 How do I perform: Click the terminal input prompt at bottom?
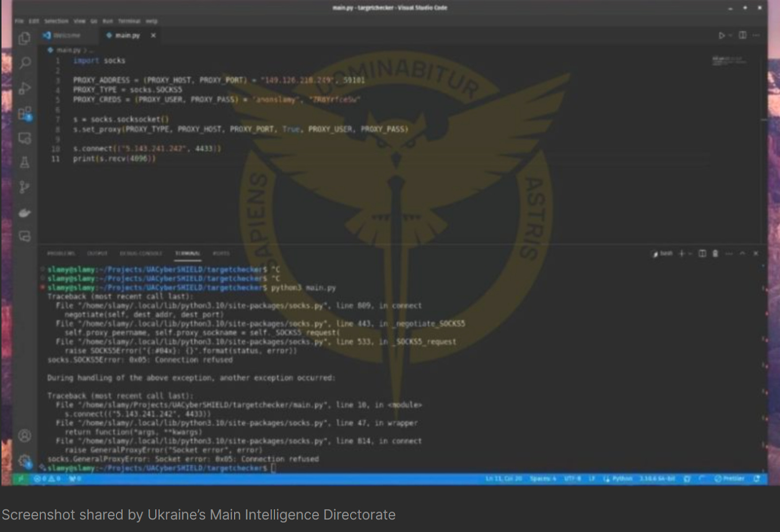(x=273, y=468)
